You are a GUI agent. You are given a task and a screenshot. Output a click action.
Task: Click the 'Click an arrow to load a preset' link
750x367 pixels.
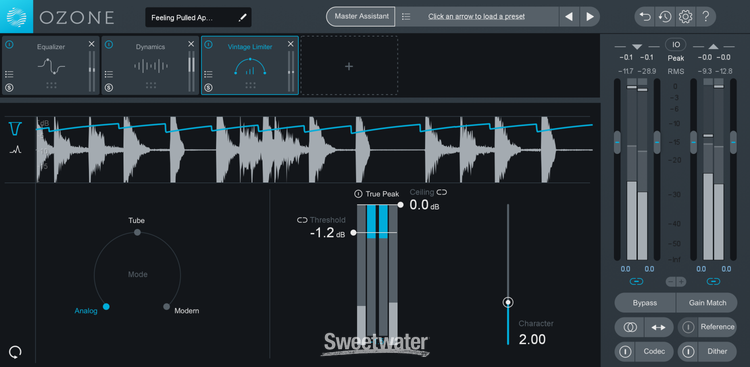coord(476,17)
